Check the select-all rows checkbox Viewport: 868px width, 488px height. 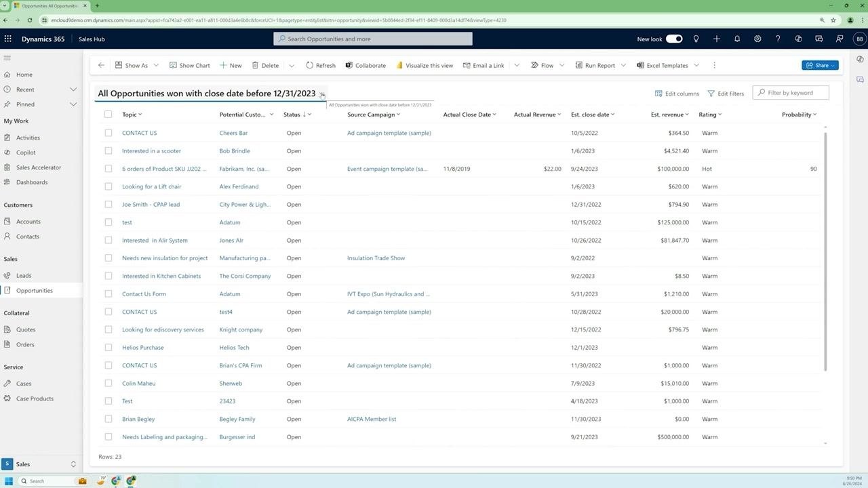tap(108, 115)
